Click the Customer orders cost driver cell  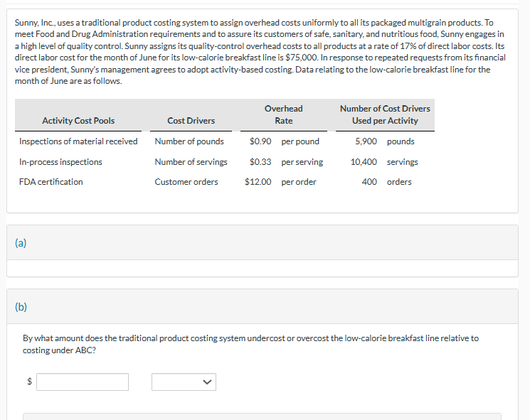186,182
